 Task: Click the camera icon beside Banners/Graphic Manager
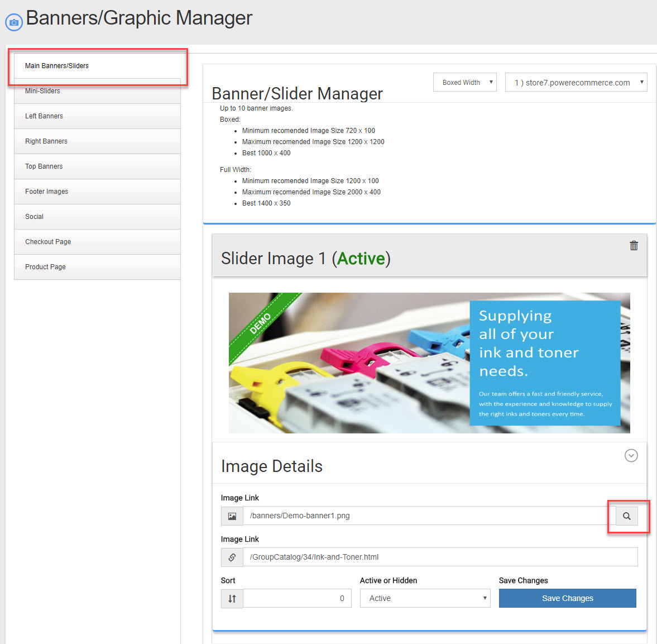[x=14, y=22]
